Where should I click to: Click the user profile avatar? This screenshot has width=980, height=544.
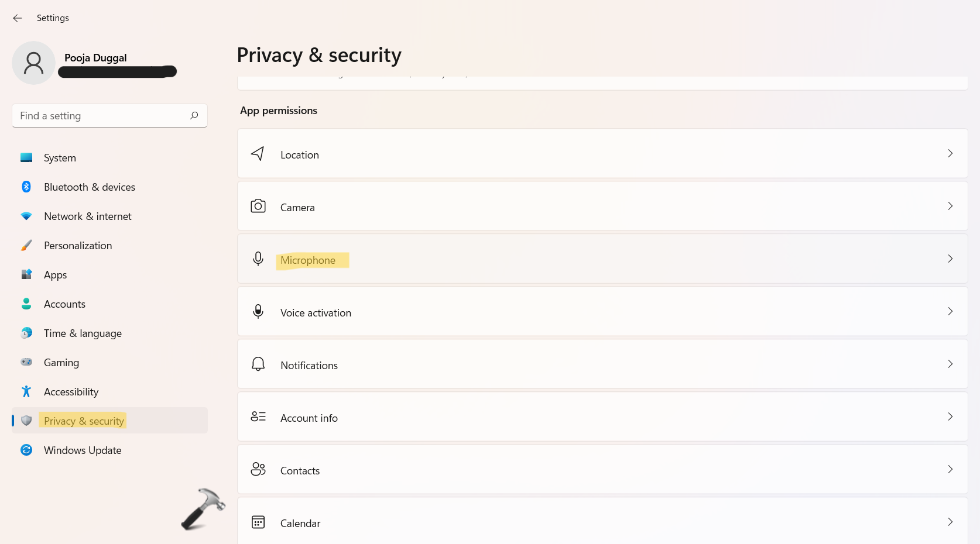coord(33,63)
